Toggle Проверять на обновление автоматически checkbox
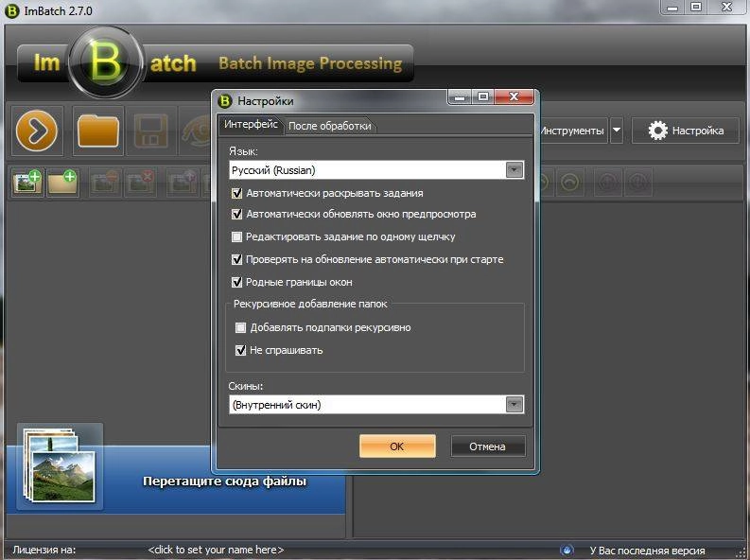Screen dimensions: 750x560 236,259
